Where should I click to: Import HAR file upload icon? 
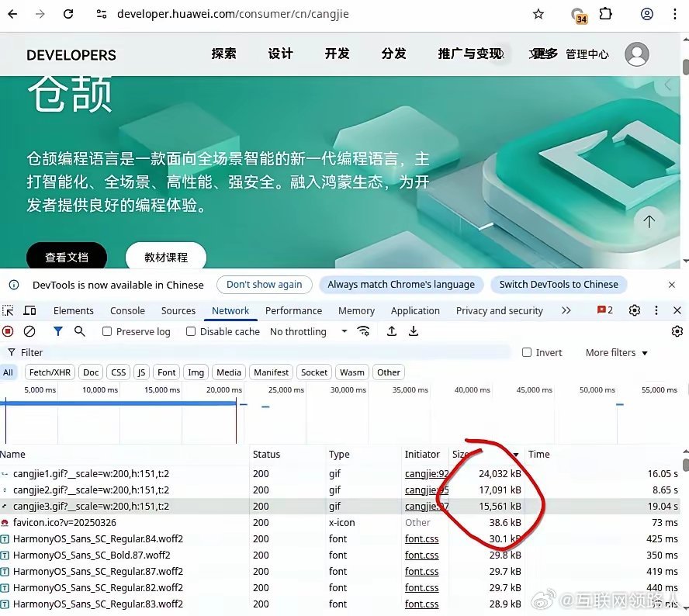click(x=392, y=331)
